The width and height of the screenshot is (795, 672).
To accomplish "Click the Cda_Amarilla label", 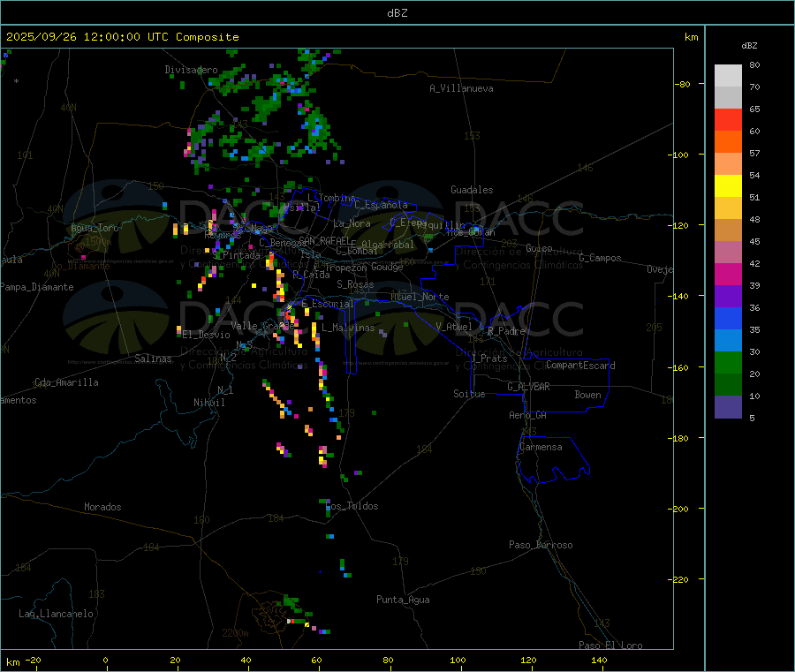I will [66, 382].
